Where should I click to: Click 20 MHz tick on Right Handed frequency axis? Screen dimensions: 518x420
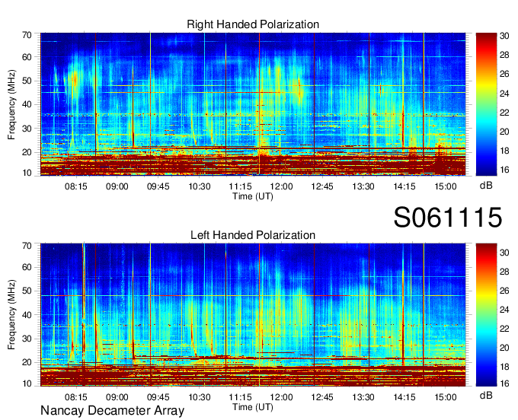[x=27, y=152]
